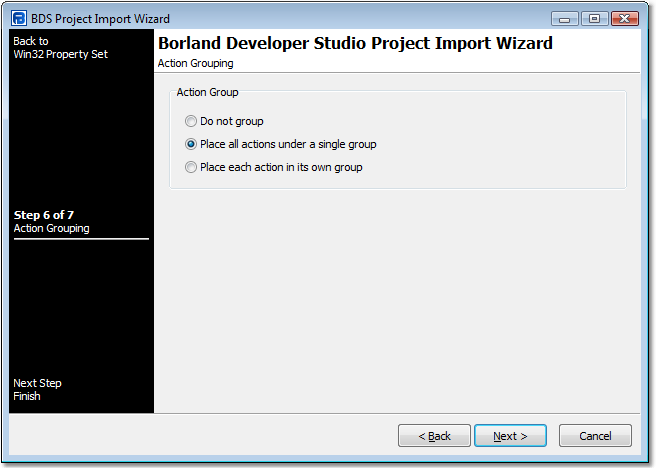This screenshot has width=656, height=470.
Task: Maximize the wizard window
Action: click(x=594, y=19)
